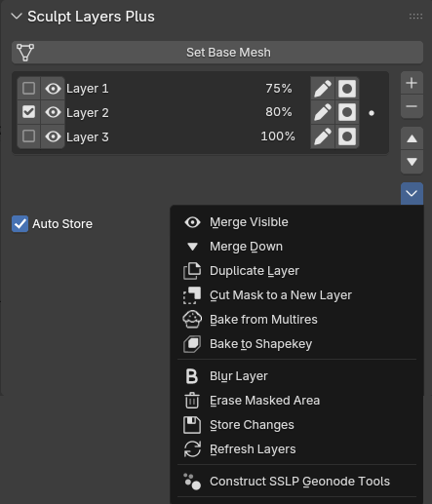Click the mesh triangle icon on Set Base Mesh
This screenshot has width=432, height=504.
click(x=25, y=53)
